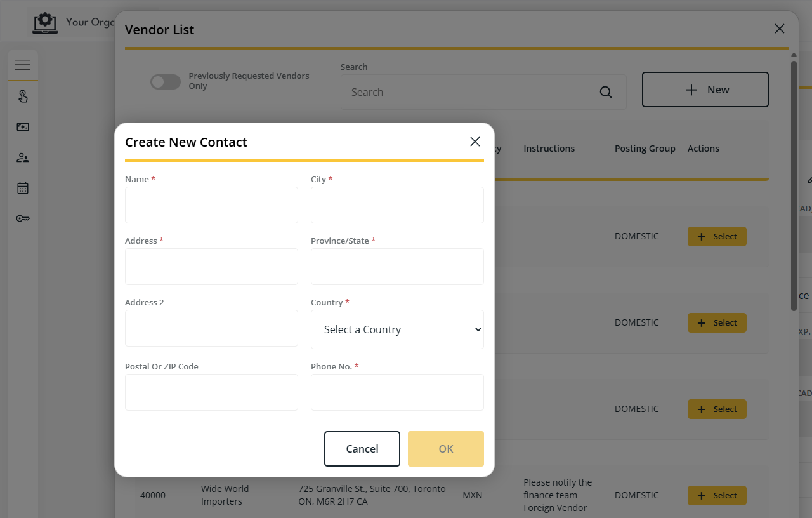Click the Posting Group column header
Viewport: 812px width, 518px height.
click(645, 149)
